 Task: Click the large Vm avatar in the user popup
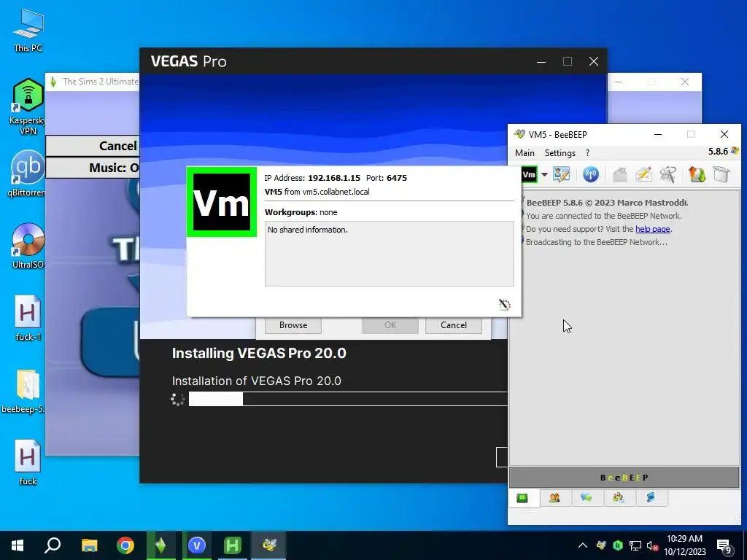coord(222,202)
